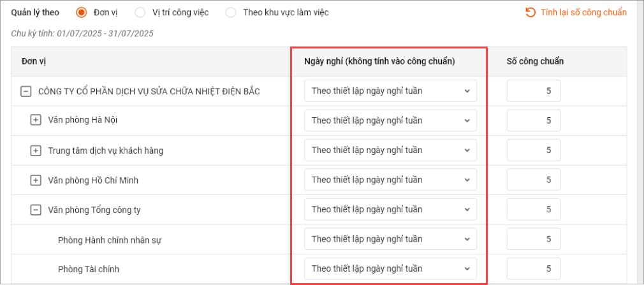
Task: Collapse the Văn phòng Tổng công ty node
Action: click(x=36, y=210)
